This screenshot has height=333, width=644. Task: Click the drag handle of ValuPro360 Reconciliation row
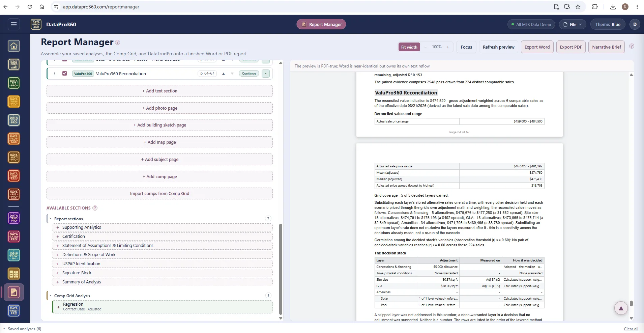(x=55, y=74)
